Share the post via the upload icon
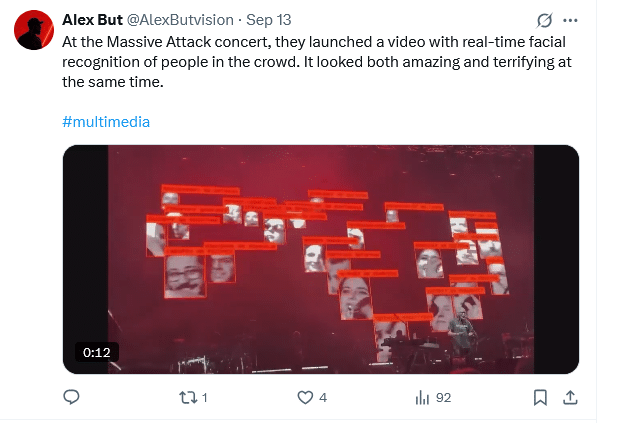This screenshot has height=423, width=623. pyautogui.click(x=570, y=397)
